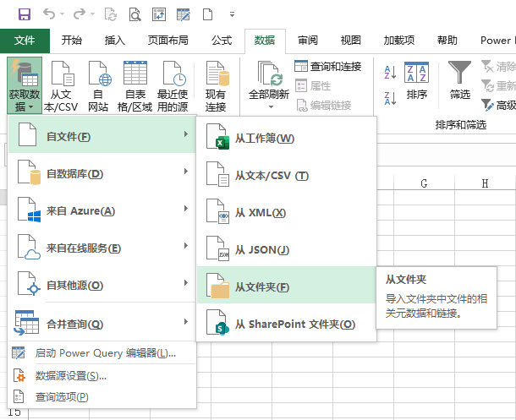Click the Redo arrow icon

(80, 14)
